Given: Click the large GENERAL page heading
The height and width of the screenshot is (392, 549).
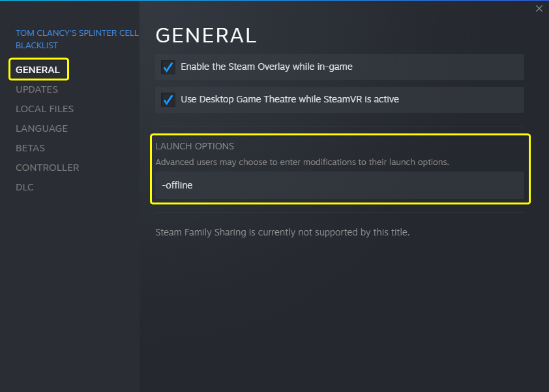Looking at the screenshot, I should pyautogui.click(x=206, y=35).
